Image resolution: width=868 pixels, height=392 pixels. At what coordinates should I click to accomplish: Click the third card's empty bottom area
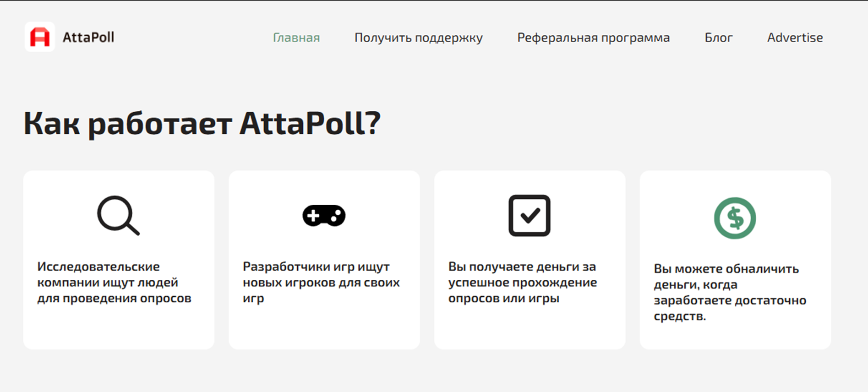529,327
